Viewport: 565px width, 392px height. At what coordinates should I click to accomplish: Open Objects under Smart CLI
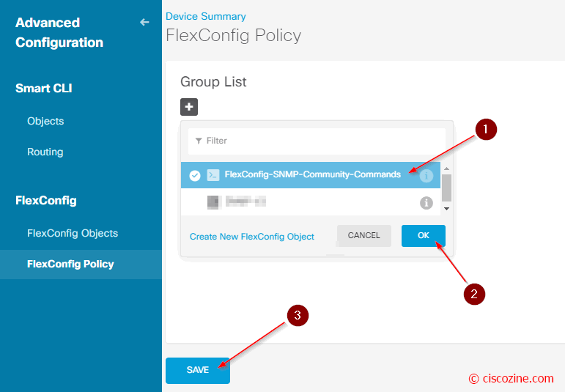pyautogui.click(x=45, y=121)
